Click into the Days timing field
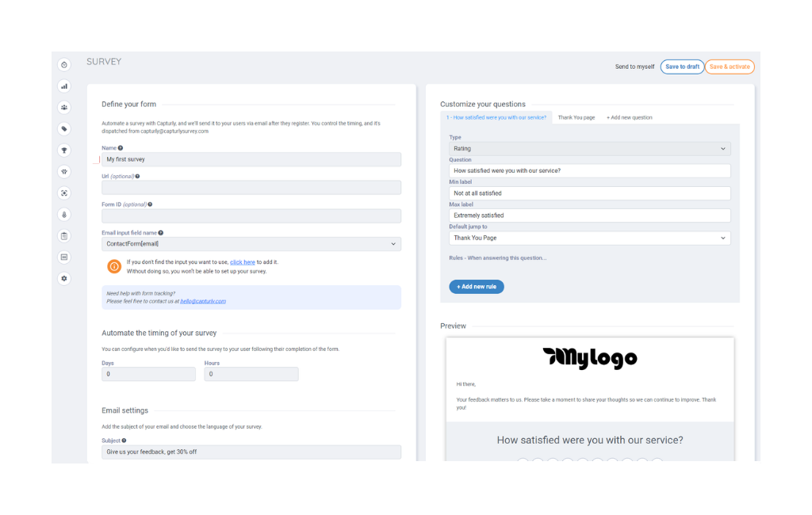 click(x=148, y=374)
